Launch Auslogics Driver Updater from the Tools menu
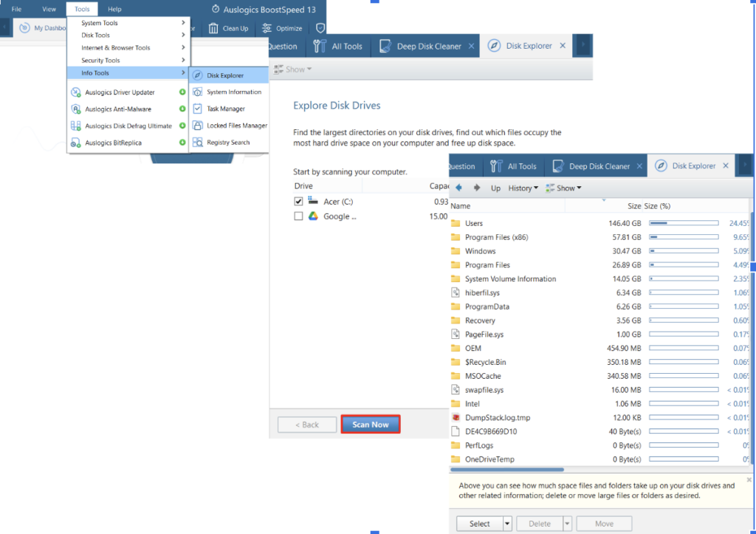 (118, 92)
